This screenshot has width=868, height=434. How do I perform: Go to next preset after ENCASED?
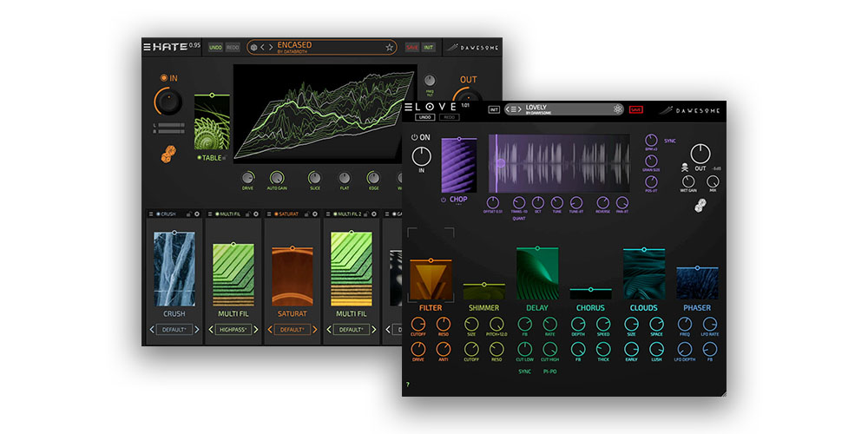coord(272,47)
